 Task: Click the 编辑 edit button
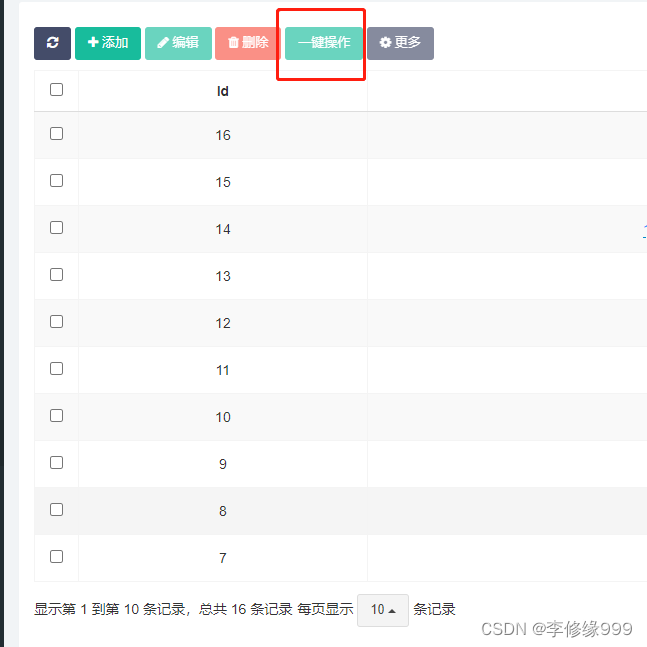coord(178,43)
